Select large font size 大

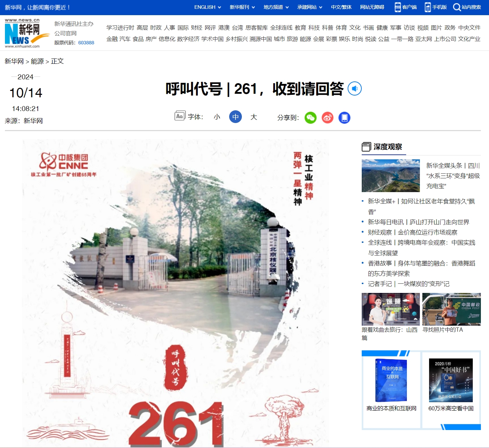pos(254,117)
